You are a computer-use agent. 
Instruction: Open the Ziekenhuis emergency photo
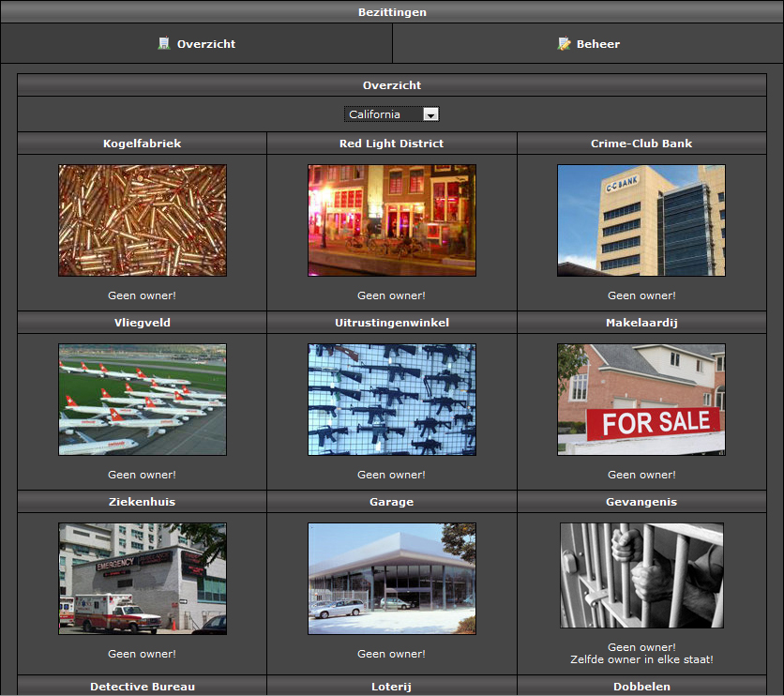click(x=143, y=579)
